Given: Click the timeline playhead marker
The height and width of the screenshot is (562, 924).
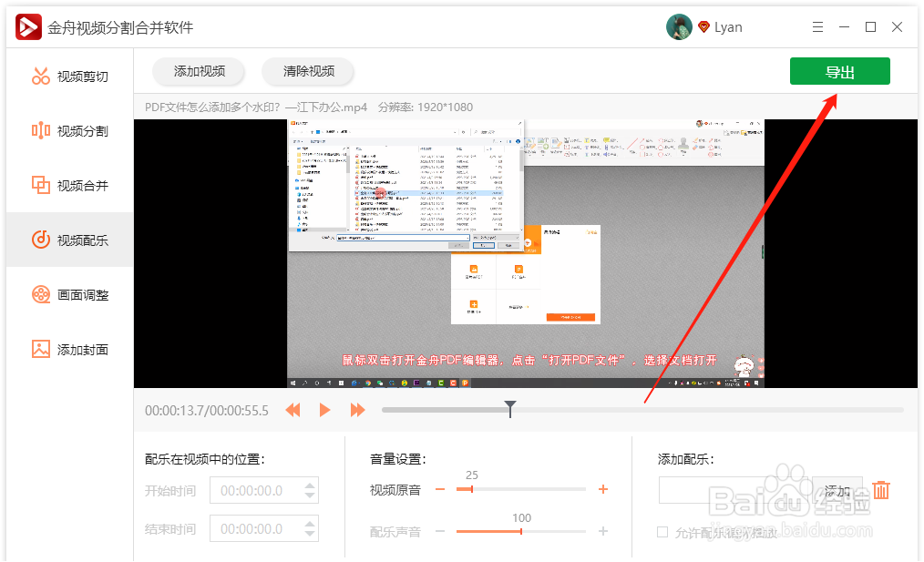Looking at the screenshot, I should tap(510, 408).
